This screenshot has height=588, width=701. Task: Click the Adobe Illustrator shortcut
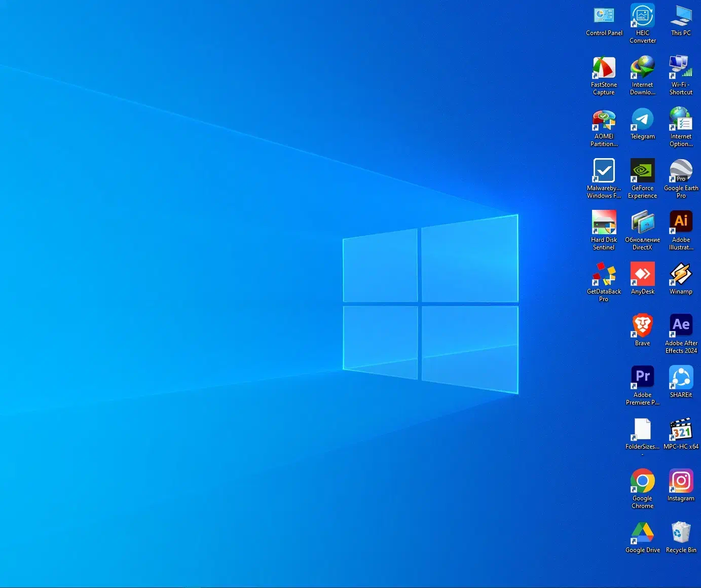[681, 224]
